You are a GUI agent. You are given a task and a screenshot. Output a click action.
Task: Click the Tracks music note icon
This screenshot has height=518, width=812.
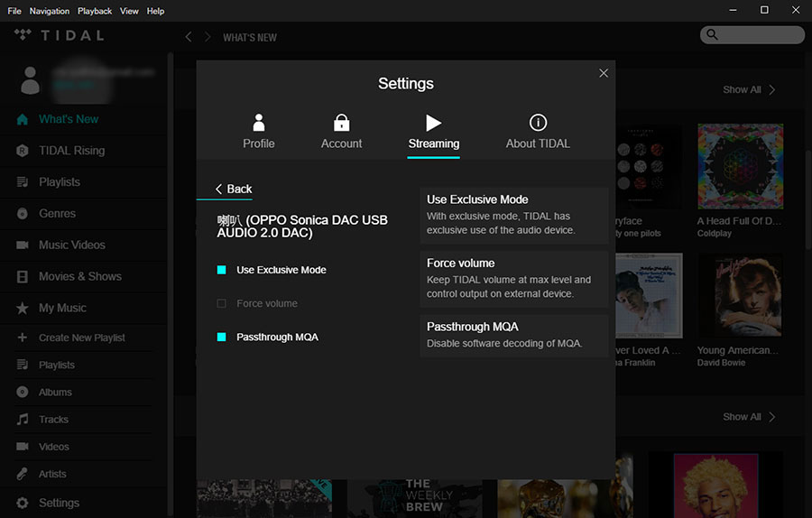pyautogui.click(x=23, y=419)
